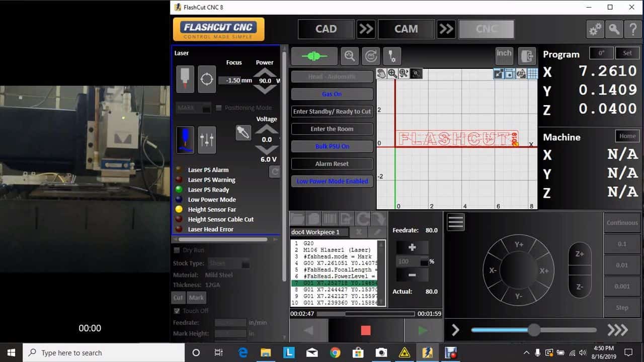Open the Stock Type dropdown

point(229,263)
